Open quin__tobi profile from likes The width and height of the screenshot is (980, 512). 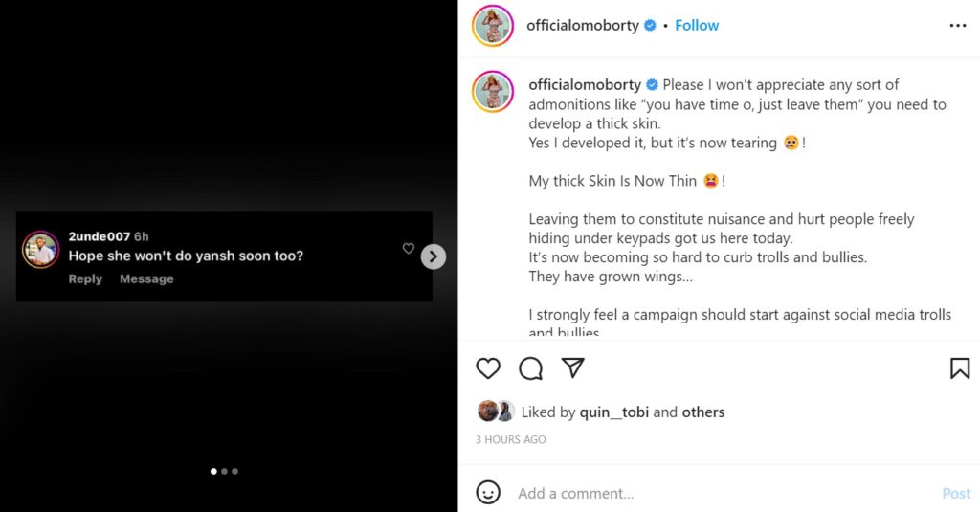(x=613, y=412)
